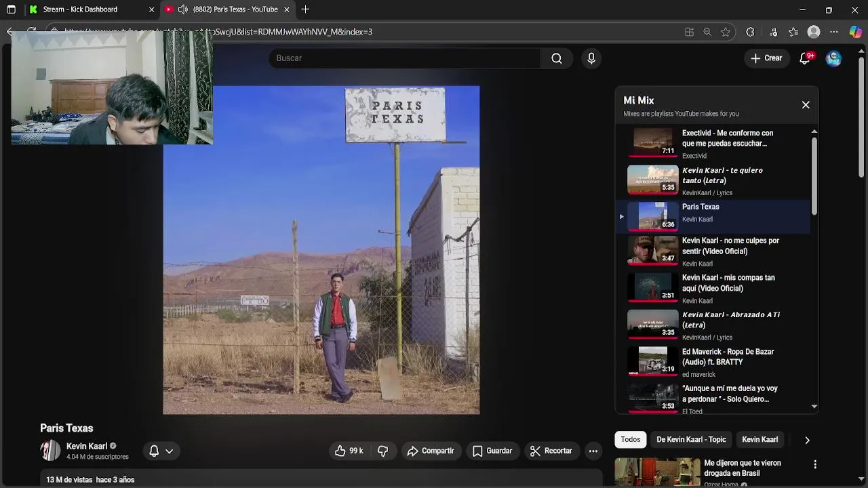Click the browser address bar URL
Screen dimensions: 868x488
coord(366,32)
